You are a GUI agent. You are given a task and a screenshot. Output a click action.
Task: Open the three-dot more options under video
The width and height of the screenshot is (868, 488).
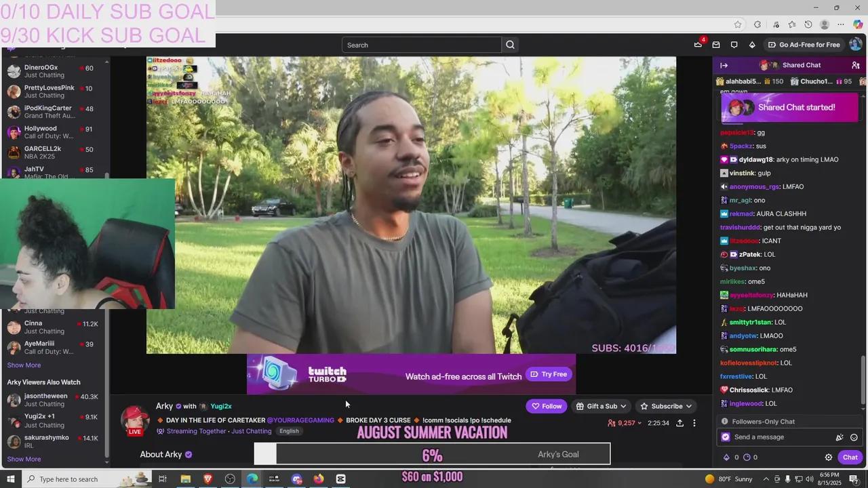point(694,423)
